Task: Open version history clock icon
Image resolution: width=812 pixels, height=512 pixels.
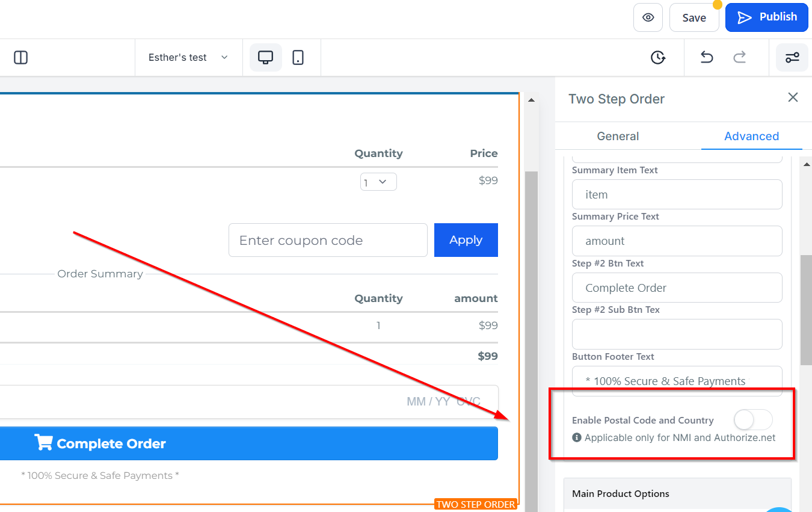Action: 658,58
